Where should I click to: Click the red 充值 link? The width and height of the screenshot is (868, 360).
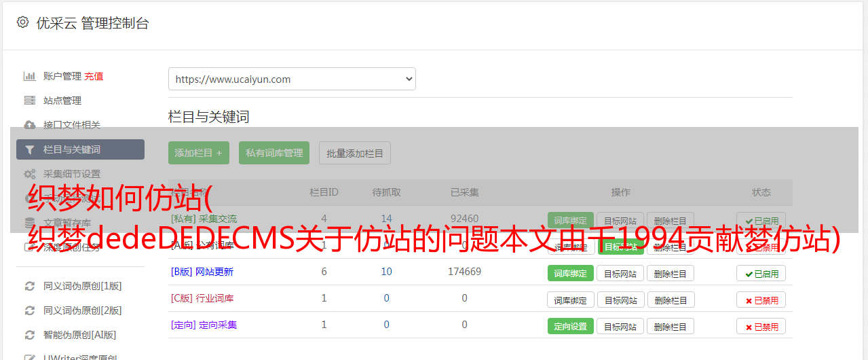(x=94, y=76)
